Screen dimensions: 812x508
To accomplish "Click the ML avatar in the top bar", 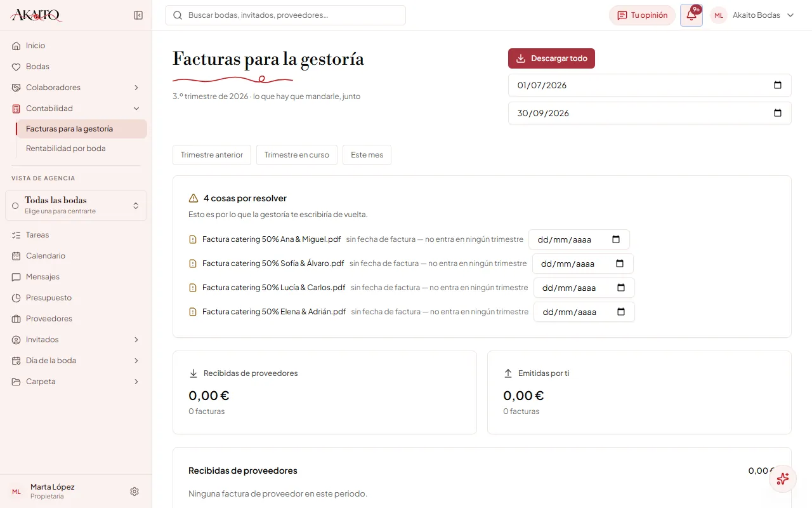I will point(719,15).
